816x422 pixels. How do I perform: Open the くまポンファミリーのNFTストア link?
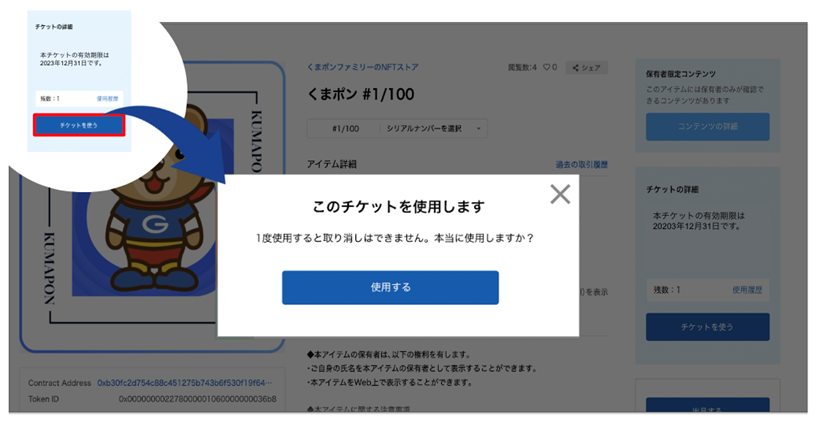pos(362,67)
